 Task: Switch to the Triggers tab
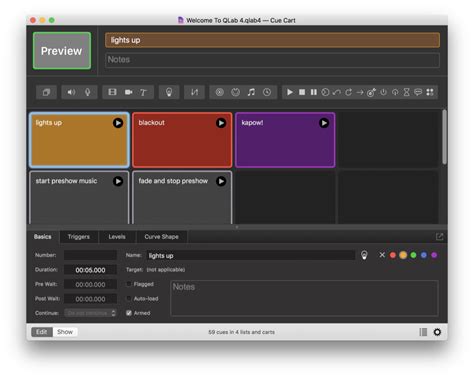tap(79, 237)
